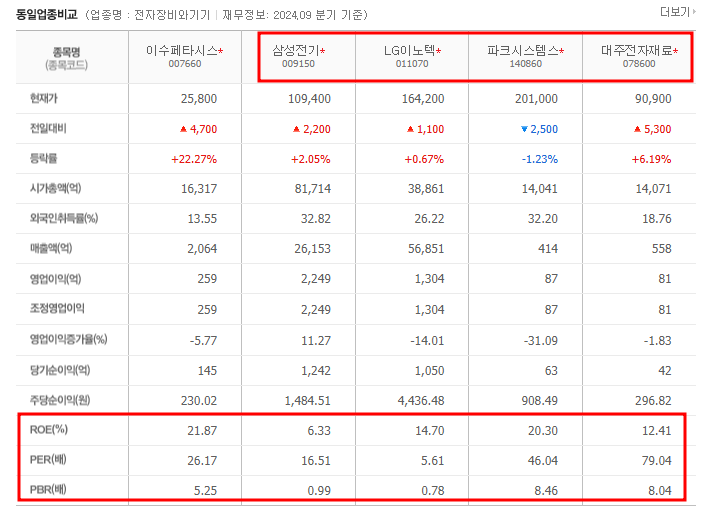Image resolution: width=701 pixels, height=514 pixels.
Task: Select the 현재가 row label
Action: [x=43, y=98]
